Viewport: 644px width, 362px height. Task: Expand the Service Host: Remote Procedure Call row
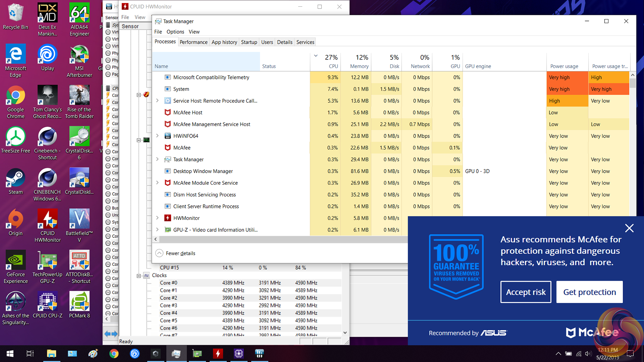158,101
